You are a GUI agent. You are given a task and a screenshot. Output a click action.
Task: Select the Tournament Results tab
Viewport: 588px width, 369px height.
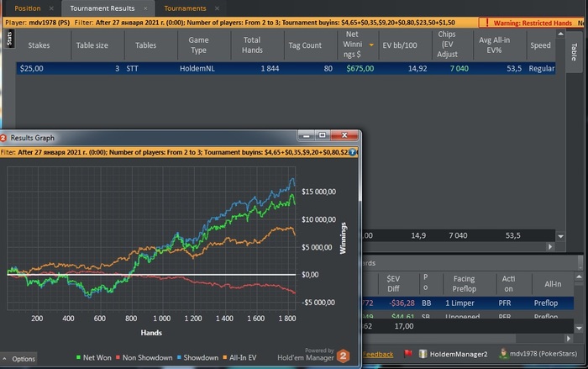pos(102,8)
